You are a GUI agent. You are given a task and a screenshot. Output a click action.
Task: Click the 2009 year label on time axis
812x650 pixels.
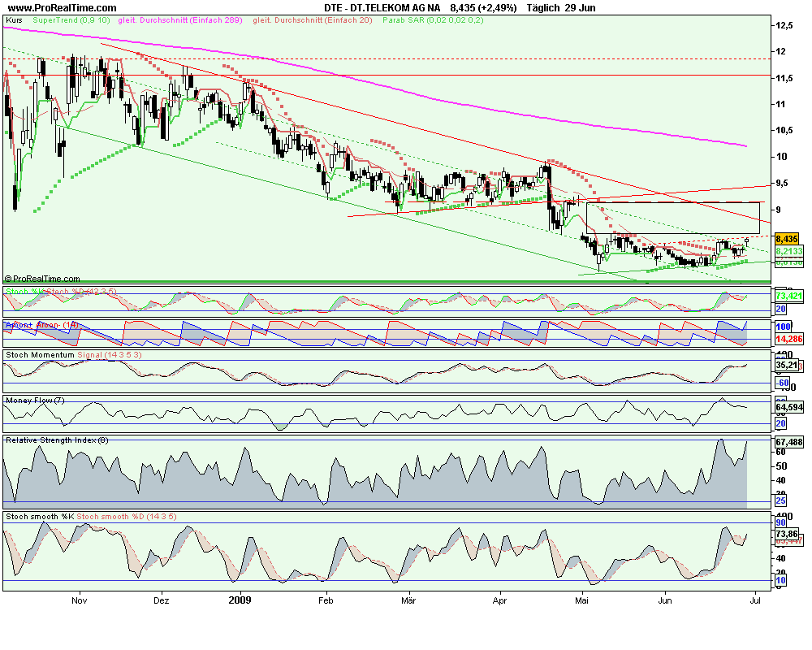coord(240,600)
